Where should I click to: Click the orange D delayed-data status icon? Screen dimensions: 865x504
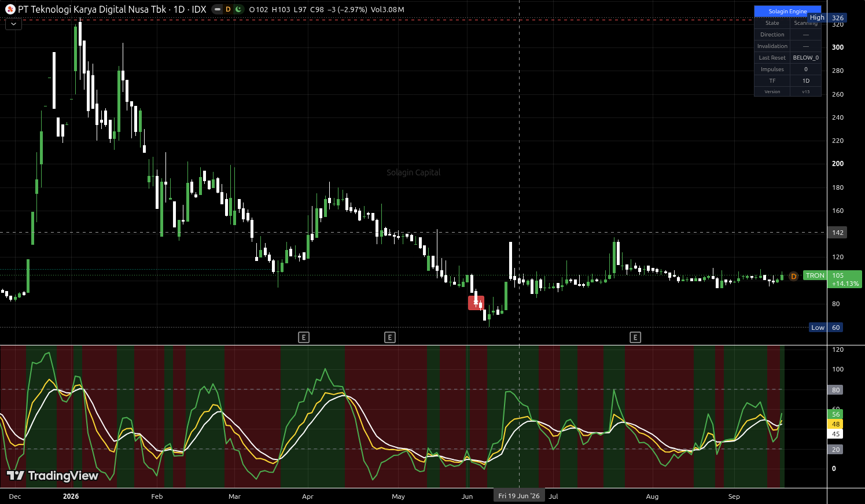[228, 9]
